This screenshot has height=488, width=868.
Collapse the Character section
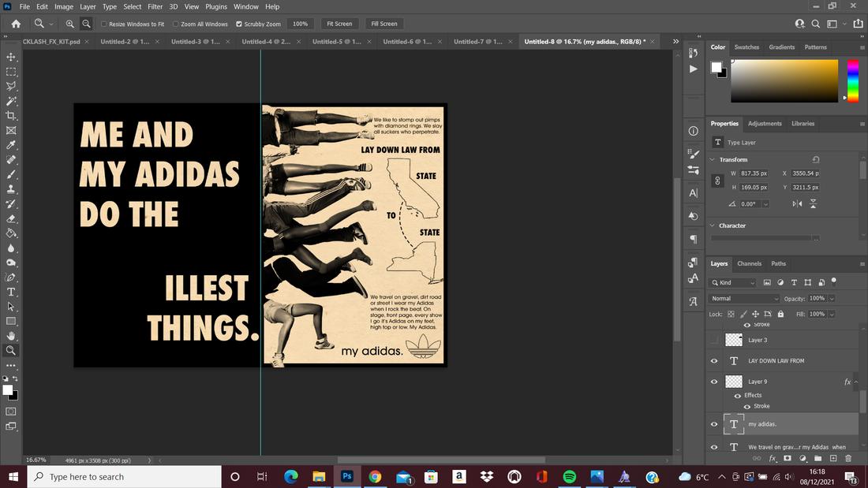pyautogui.click(x=713, y=225)
